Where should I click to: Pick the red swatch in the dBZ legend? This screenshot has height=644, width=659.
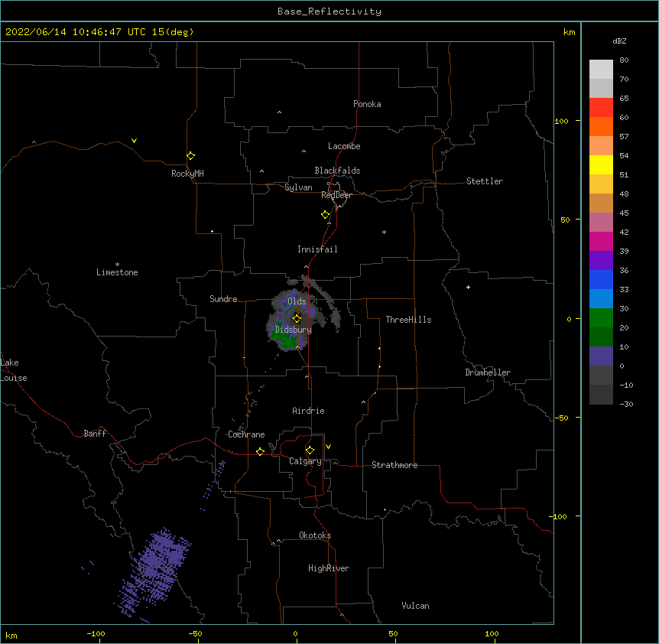601,107
